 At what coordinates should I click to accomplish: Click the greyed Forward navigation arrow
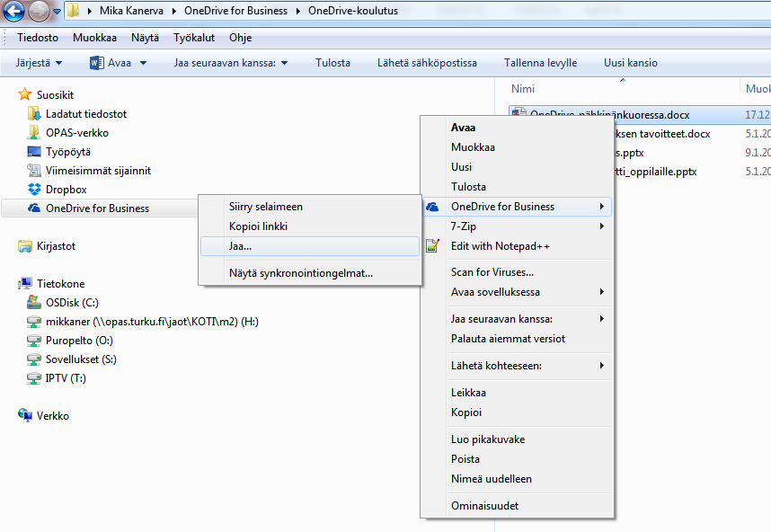coord(39,10)
